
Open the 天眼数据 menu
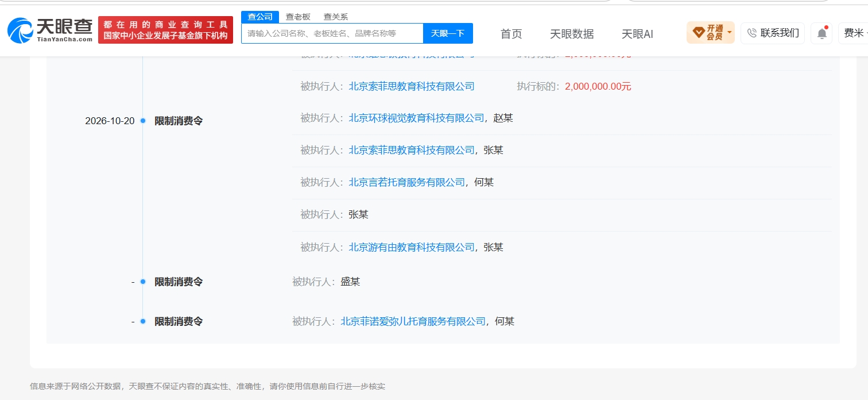(572, 34)
